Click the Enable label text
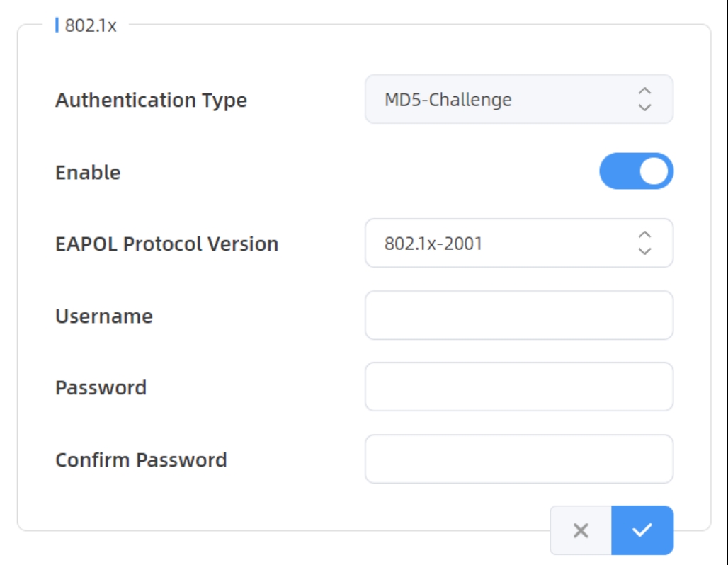Image resolution: width=728 pixels, height=565 pixels. (x=88, y=173)
